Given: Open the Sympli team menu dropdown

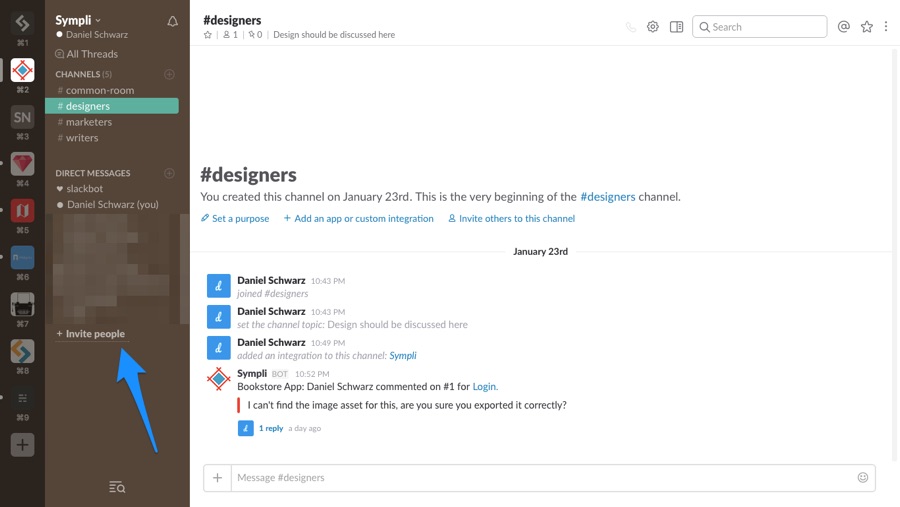Looking at the screenshot, I should (x=77, y=20).
